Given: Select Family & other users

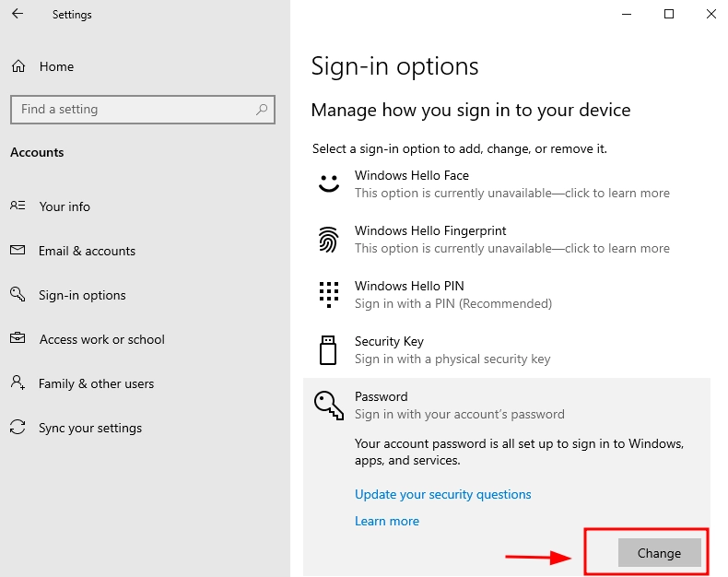Looking at the screenshot, I should pyautogui.click(x=96, y=383).
